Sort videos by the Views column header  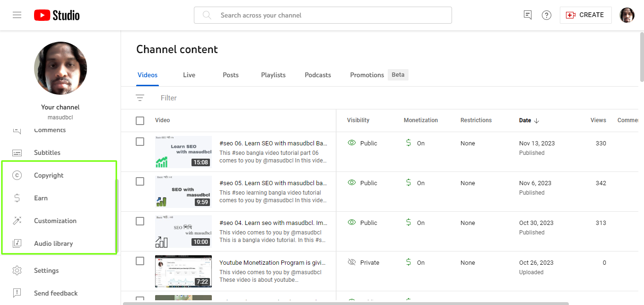(x=598, y=120)
